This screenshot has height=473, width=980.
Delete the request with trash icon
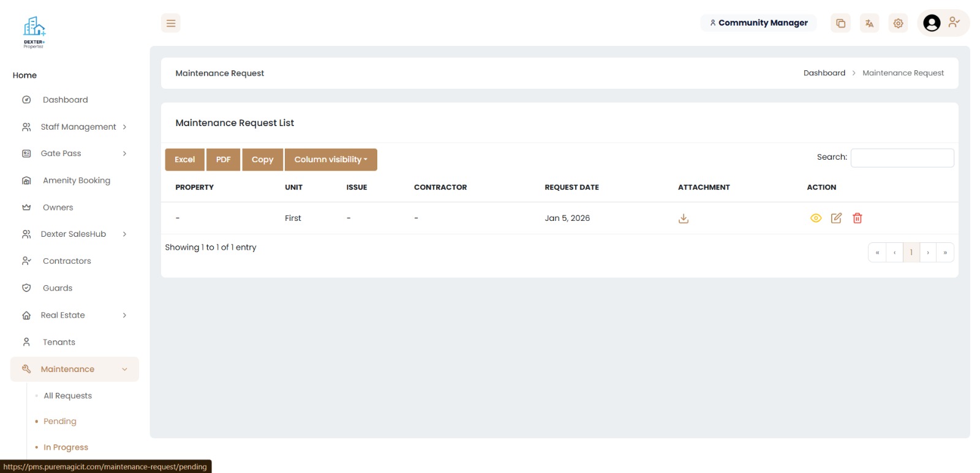click(x=858, y=218)
